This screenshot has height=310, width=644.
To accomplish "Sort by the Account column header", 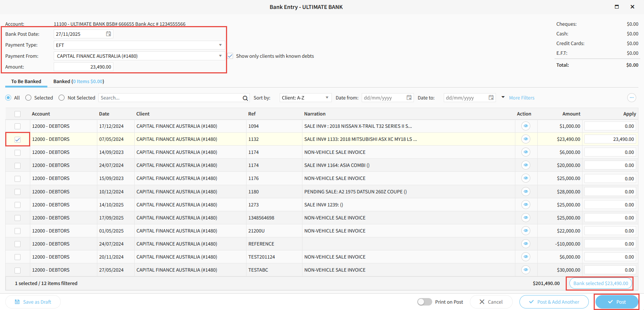I will pyautogui.click(x=41, y=114).
